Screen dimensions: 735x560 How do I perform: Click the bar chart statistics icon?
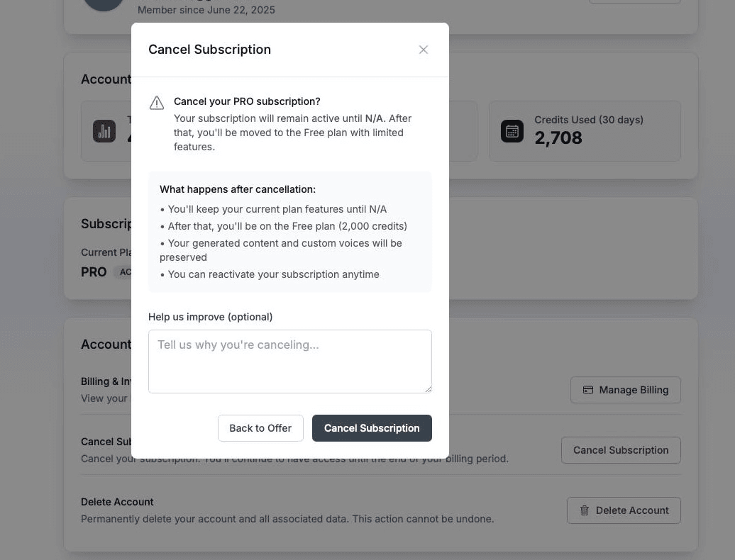pos(104,131)
